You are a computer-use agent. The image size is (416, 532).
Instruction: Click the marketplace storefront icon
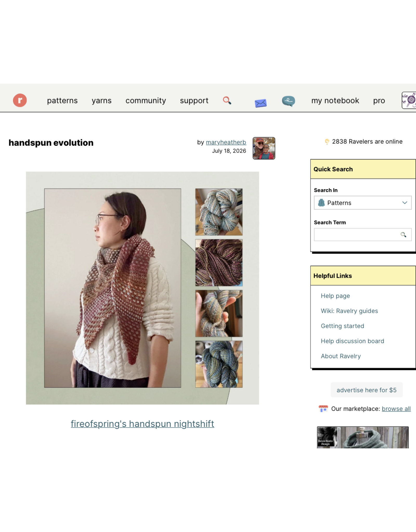click(x=323, y=409)
